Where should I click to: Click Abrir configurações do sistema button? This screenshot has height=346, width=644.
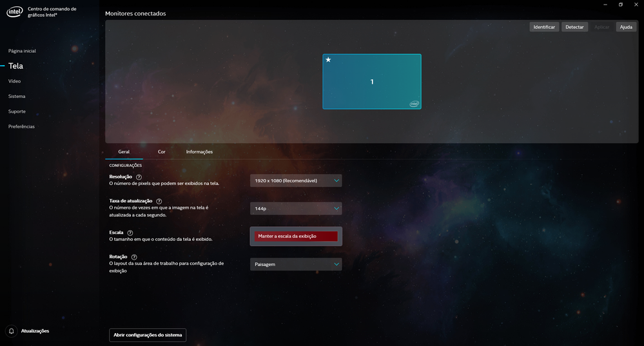click(148, 335)
